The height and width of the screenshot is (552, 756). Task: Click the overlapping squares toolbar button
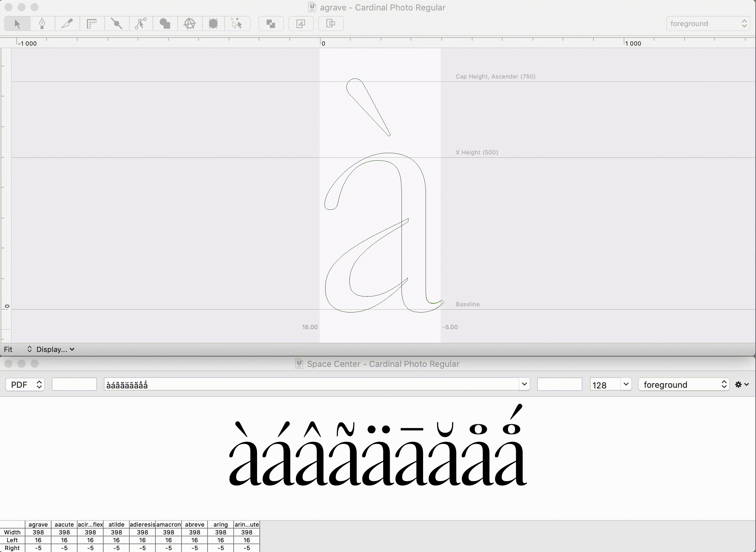(271, 24)
